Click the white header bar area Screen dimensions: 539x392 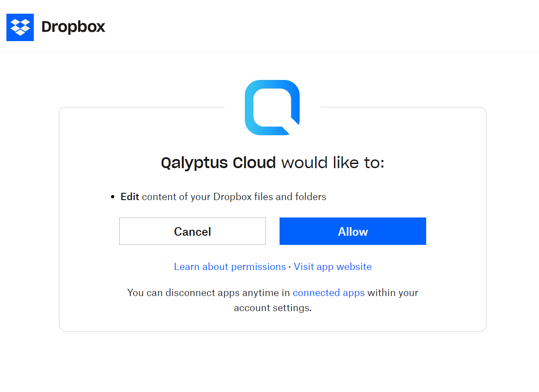click(320, 27)
